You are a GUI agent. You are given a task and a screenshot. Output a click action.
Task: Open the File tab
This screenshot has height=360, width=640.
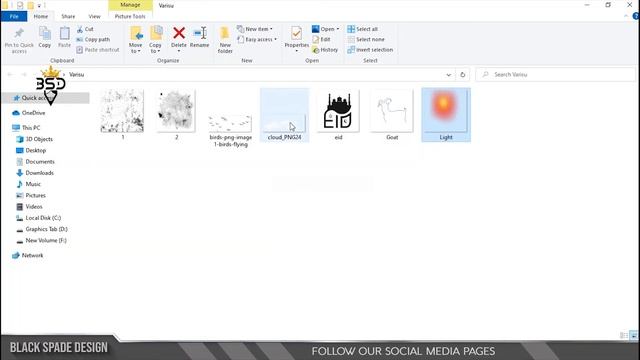14,16
